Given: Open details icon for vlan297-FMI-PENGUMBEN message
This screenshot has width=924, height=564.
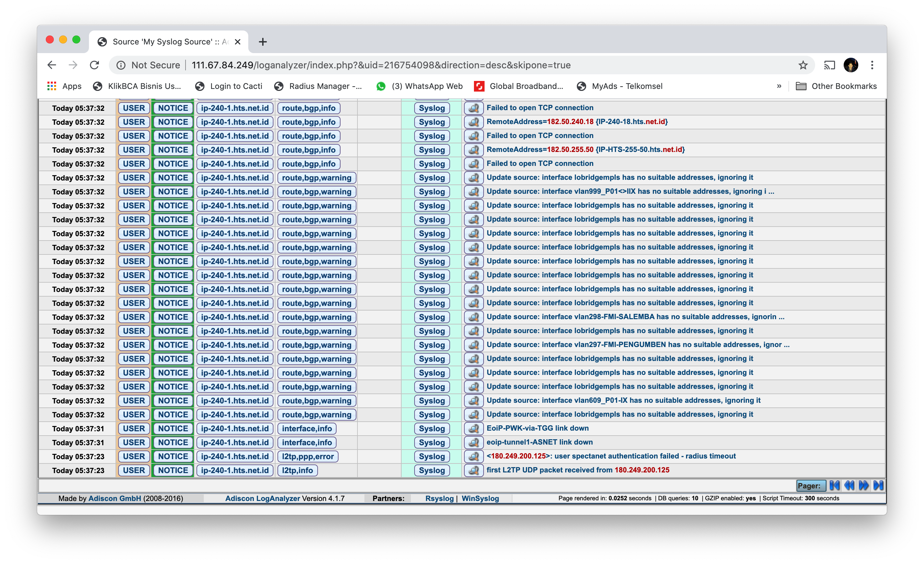Looking at the screenshot, I should (x=474, y=345).
